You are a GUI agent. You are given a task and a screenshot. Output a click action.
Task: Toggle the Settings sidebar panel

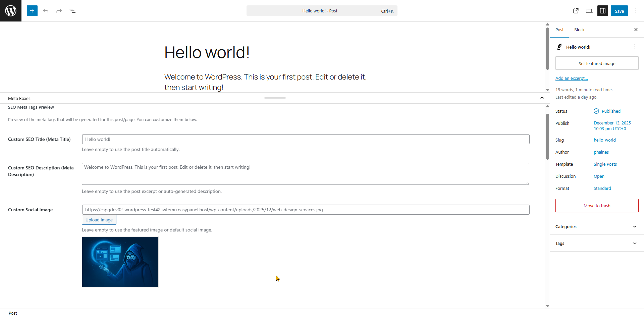(603, 10)
